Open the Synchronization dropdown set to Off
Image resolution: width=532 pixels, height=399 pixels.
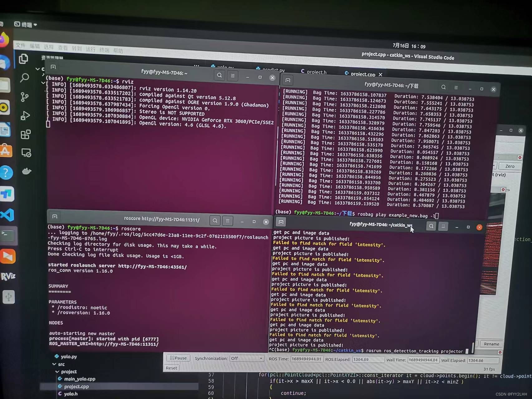(x=246, y=358)
